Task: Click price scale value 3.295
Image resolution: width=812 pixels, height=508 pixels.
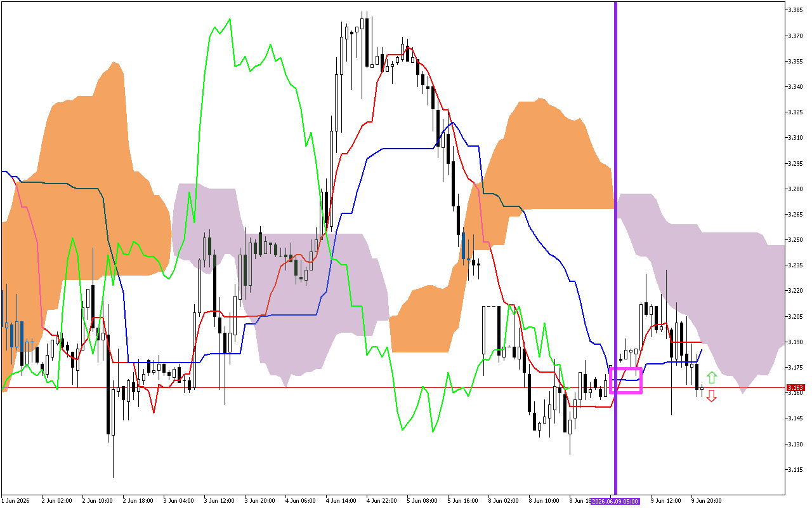Action: coord(796,163)
